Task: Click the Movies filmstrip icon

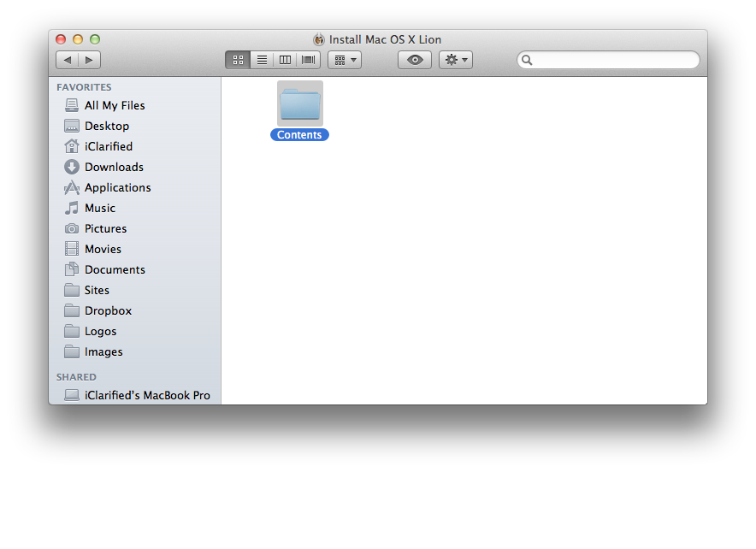Action: point(71,249)
